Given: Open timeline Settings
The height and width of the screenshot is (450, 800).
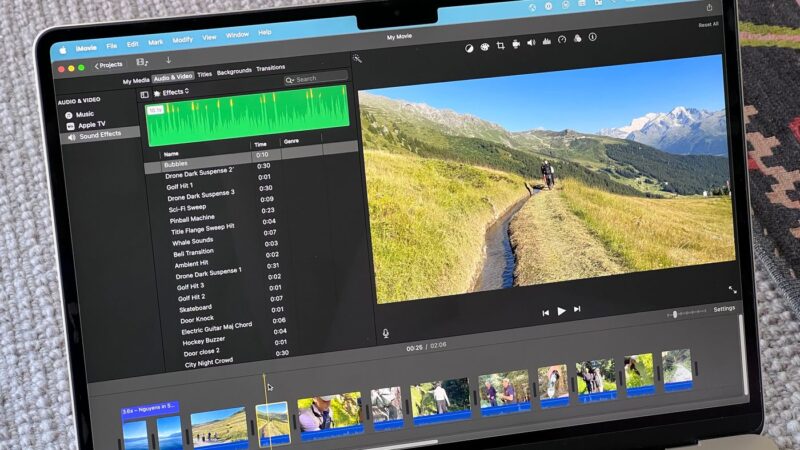Looking at the screenshot, I should 724,309.
